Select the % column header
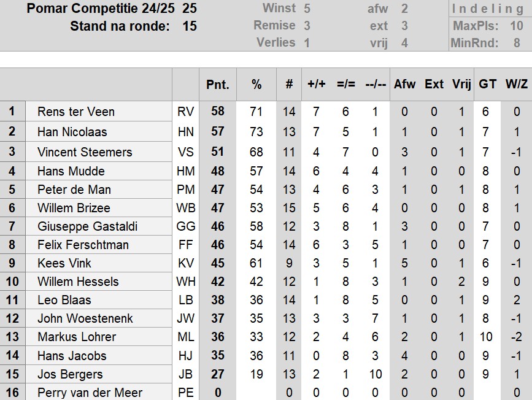 click(256, 84)
